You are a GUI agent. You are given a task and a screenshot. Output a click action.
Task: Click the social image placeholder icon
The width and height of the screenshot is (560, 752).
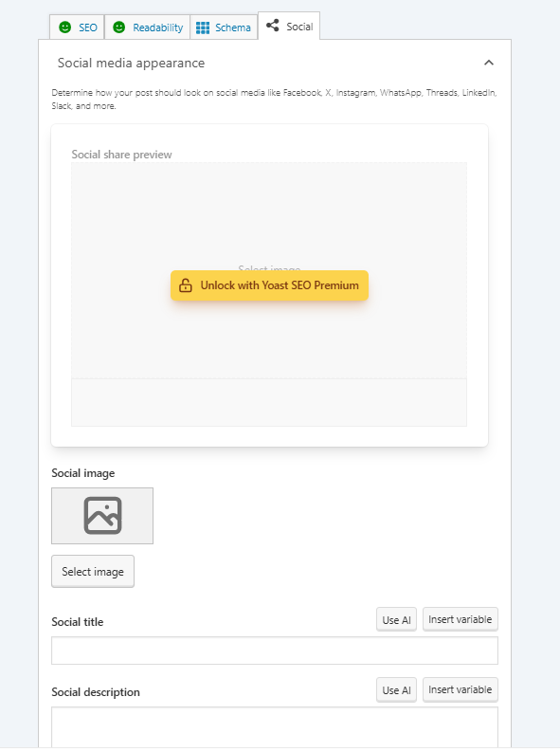(x=102, y=516)
